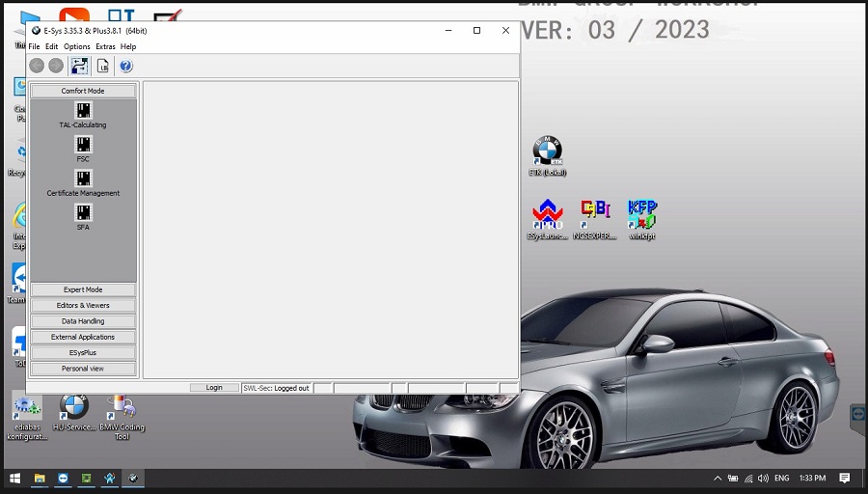
Task: Expand the External Applications section
Action: 83,337
